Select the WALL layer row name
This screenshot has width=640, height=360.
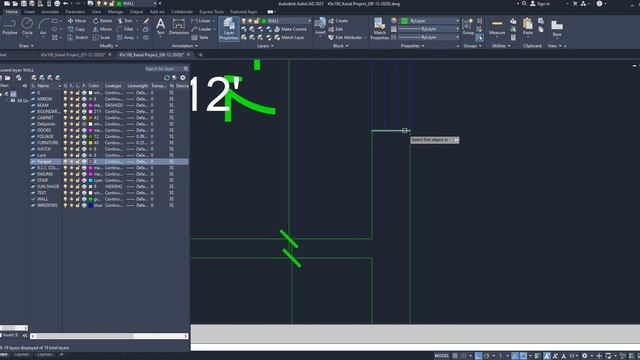point(42,199)
